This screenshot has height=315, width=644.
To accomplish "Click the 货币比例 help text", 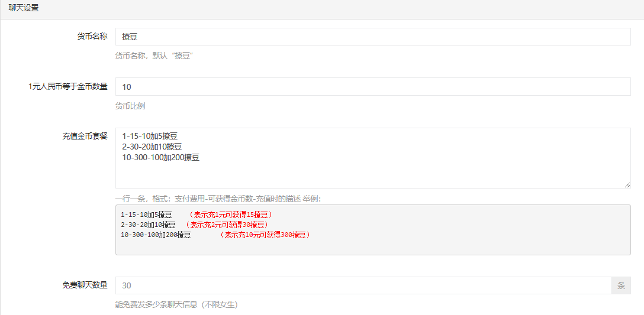I will [130, 106].
